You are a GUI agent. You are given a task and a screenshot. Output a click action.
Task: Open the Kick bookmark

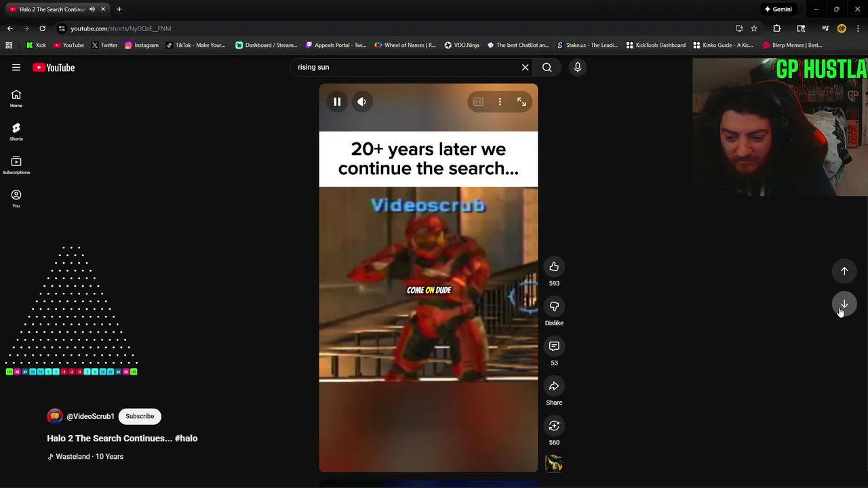(37, 45)
